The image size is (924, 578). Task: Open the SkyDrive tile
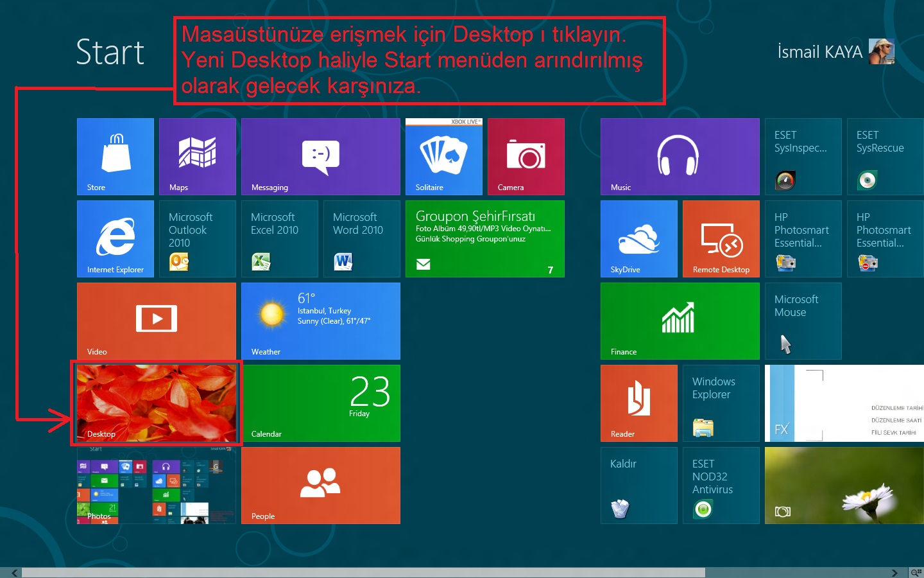pyautogui.click(x=639, y=239)
